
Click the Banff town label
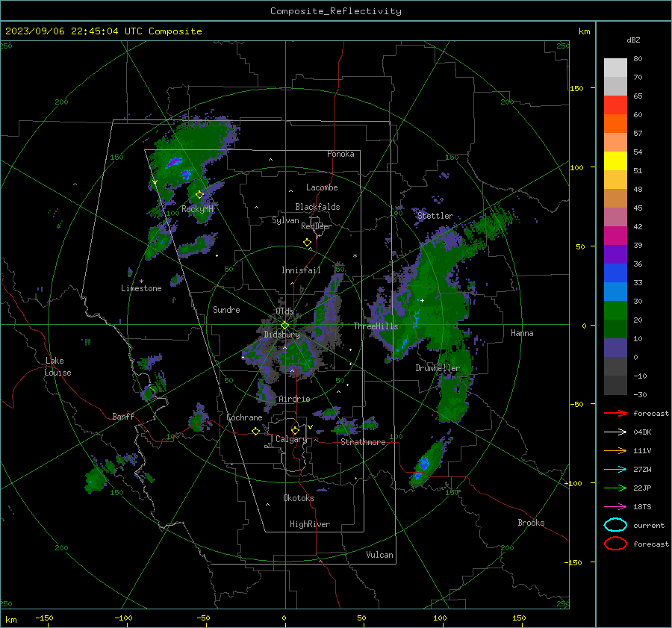[123, 416]
